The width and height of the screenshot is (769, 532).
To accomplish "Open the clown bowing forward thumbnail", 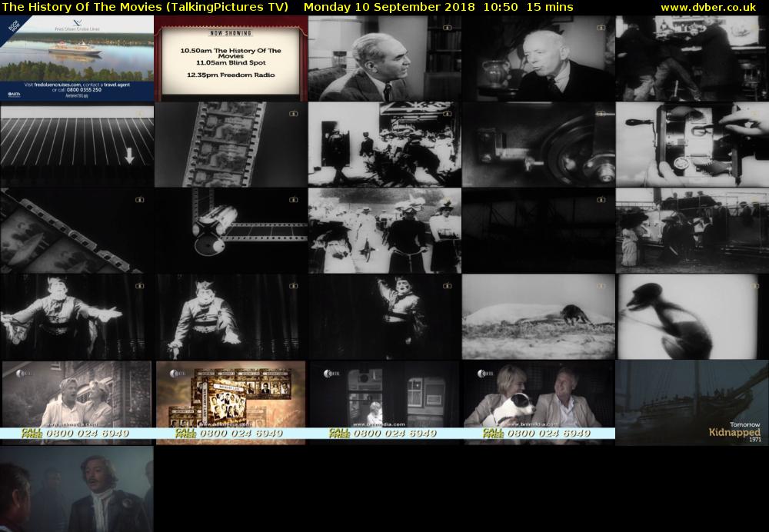I will click(231, 317).
